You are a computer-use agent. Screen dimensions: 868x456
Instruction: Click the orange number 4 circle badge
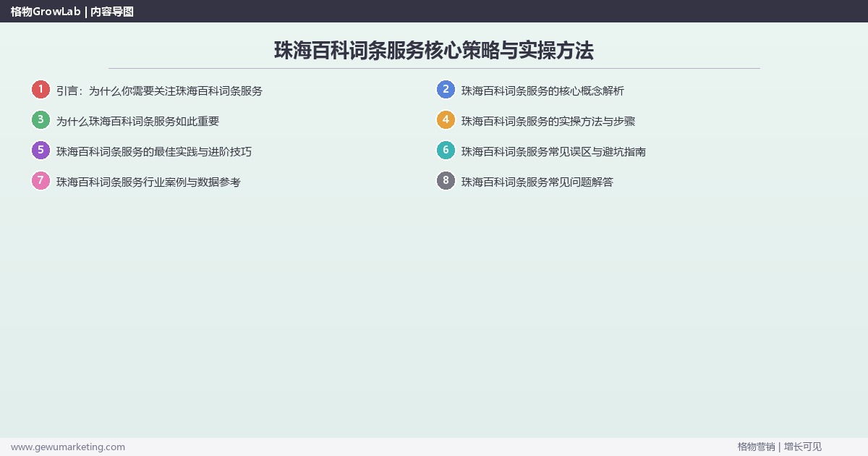pyautogui.click(x=446, y=120)
